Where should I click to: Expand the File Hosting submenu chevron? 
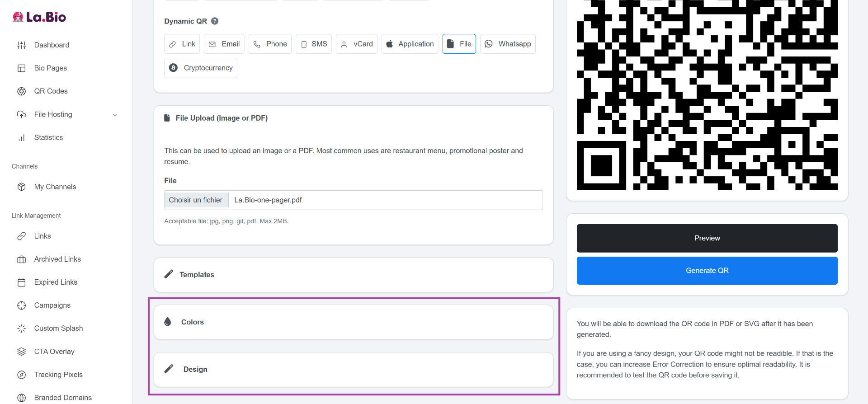(115, 115)
